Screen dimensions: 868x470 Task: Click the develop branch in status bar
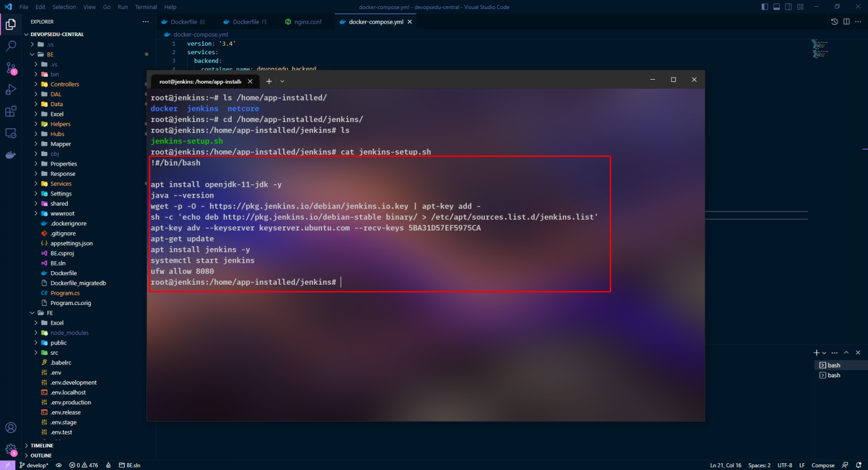coord(34,465)
